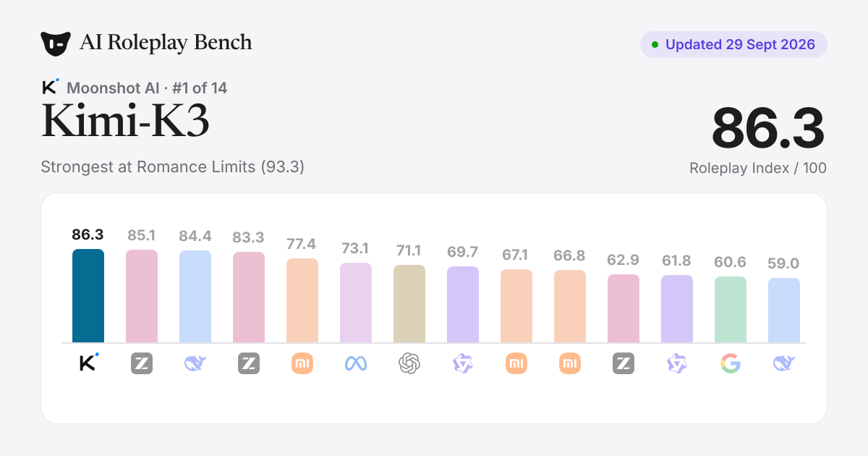
Task: Select the Qwen icon under the 69.7 bar
Action: (x=463, y=363)
